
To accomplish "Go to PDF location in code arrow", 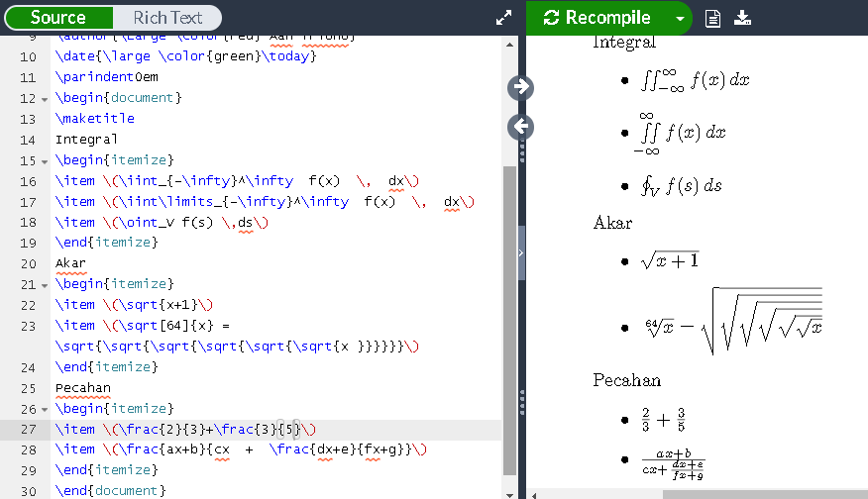I will click(520, 127).
